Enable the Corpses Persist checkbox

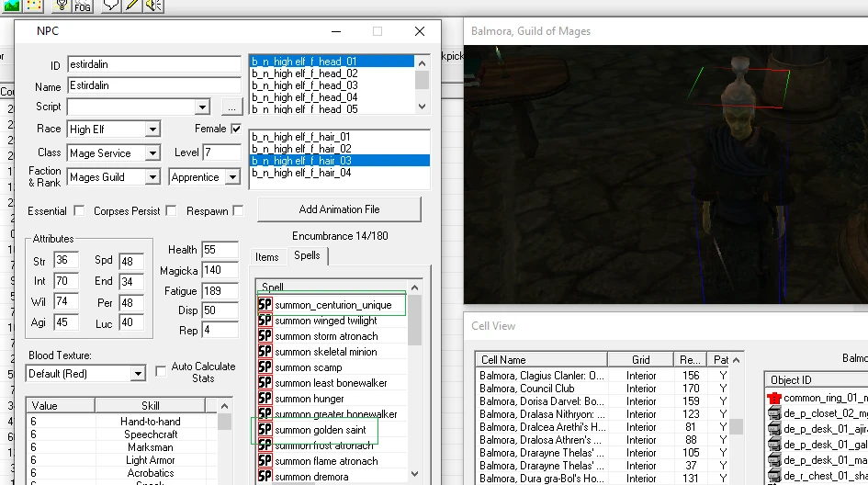point(171,211)
